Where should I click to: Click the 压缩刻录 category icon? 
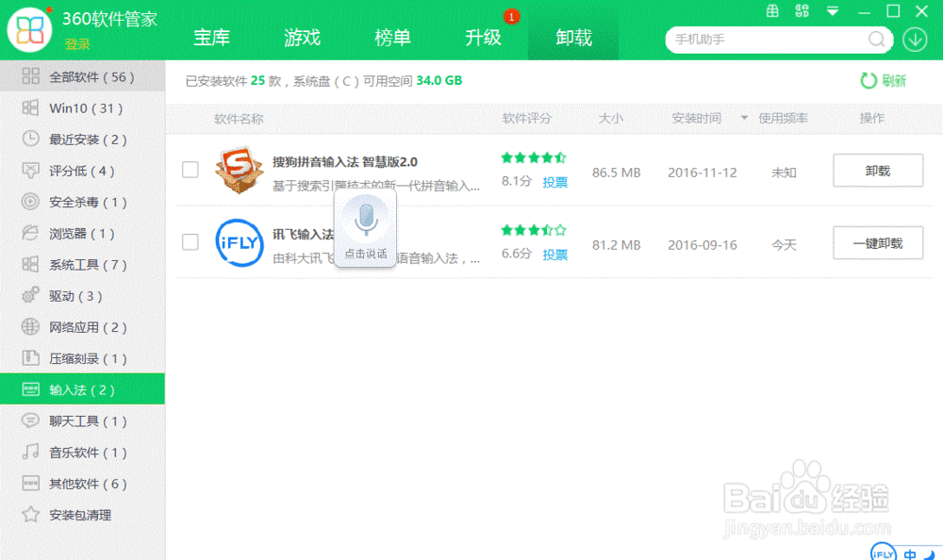[30, 358]
